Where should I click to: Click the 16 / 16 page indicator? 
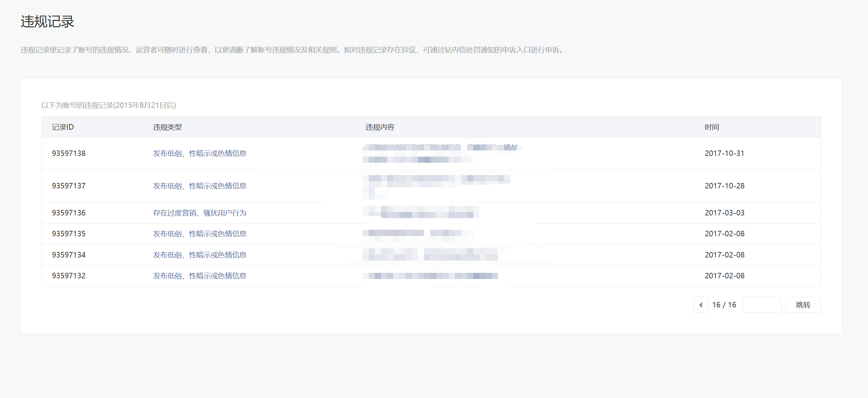(x=724, y=305)
